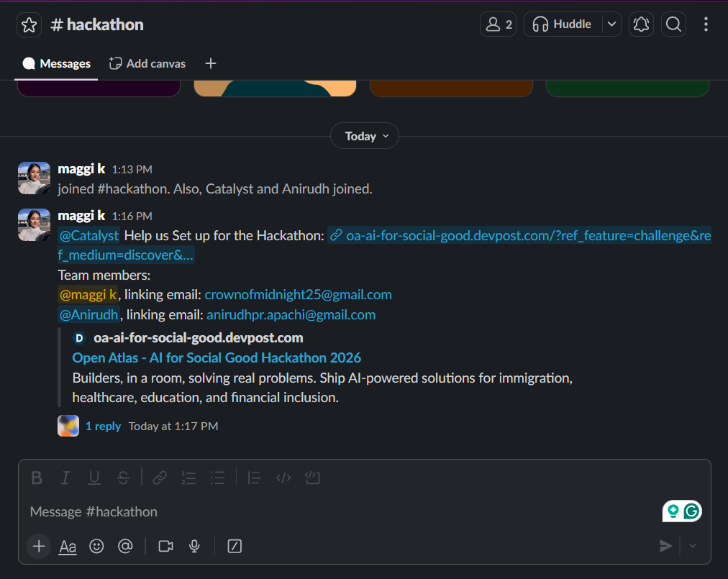Open the Grammarly widget in composer
728x579 pixels.
tap(691, 511)
